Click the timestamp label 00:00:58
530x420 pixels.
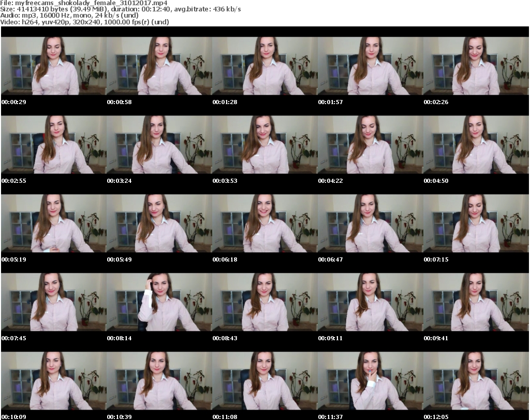coord(120,102)
